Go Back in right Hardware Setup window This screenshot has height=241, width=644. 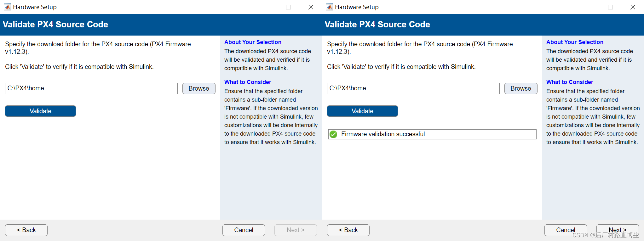(348, 230)
